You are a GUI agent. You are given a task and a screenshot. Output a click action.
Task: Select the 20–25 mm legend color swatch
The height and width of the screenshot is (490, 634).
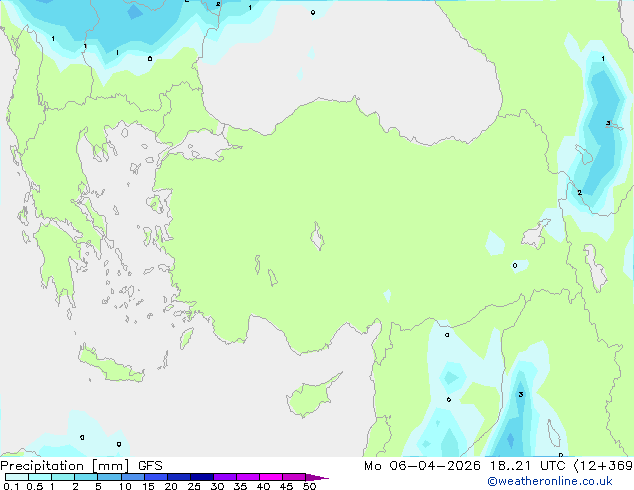[178, 477]
